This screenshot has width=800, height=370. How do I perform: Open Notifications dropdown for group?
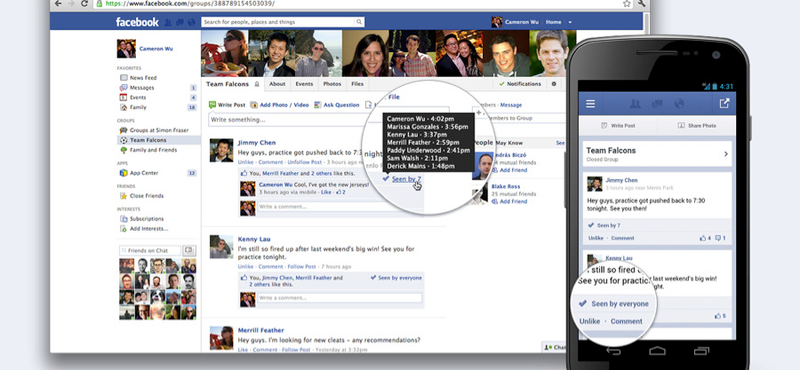(520, 84)
